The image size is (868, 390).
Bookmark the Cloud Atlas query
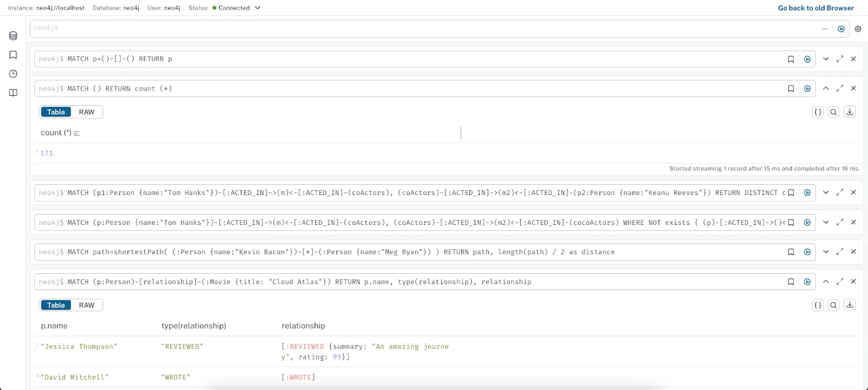pyautogui.click(x=791, y=282)
